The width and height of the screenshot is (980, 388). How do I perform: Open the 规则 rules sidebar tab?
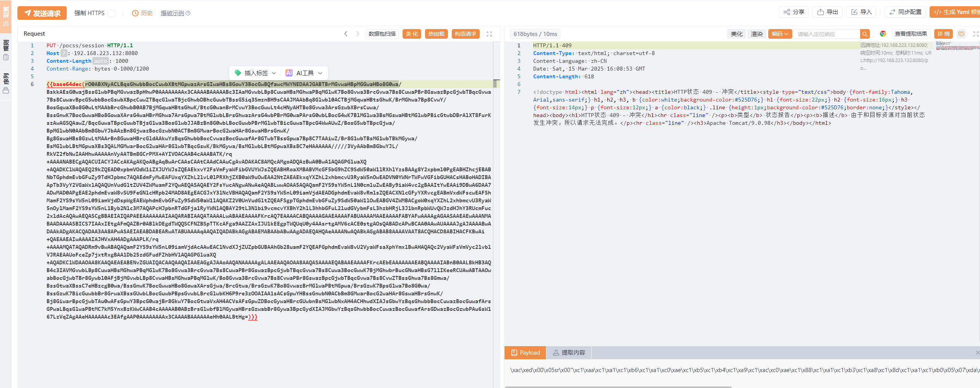pyautogui.click(x=6, y=50)
